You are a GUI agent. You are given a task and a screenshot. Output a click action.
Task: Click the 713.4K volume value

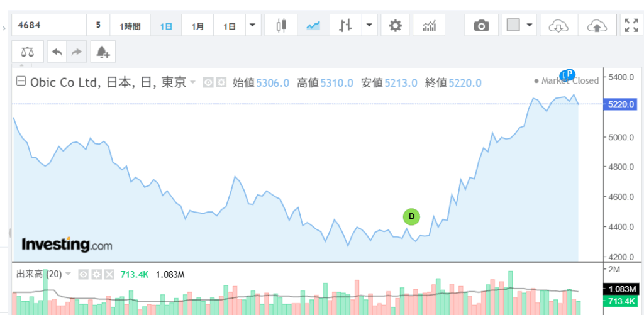[x=135, y=274]
